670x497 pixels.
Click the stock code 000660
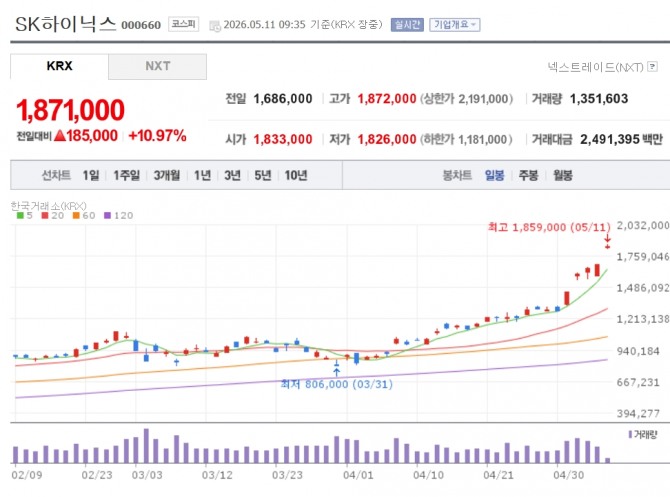(141, 25)
